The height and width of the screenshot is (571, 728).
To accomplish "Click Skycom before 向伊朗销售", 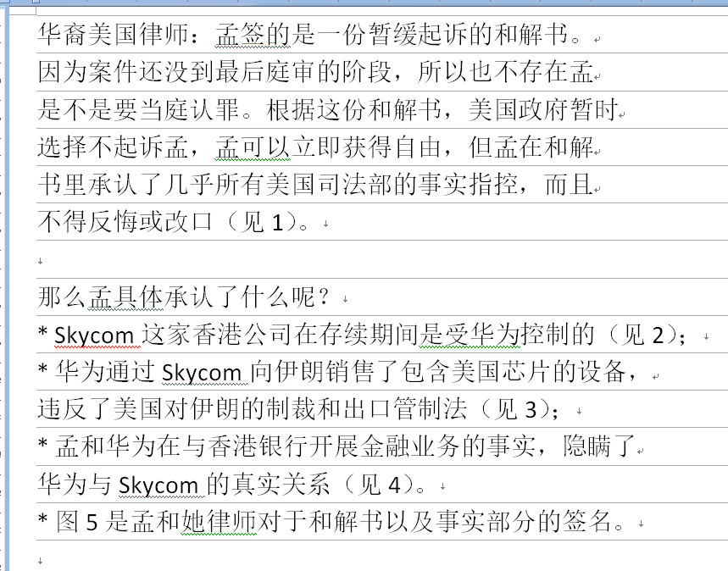I will click(x=202, y=373).
